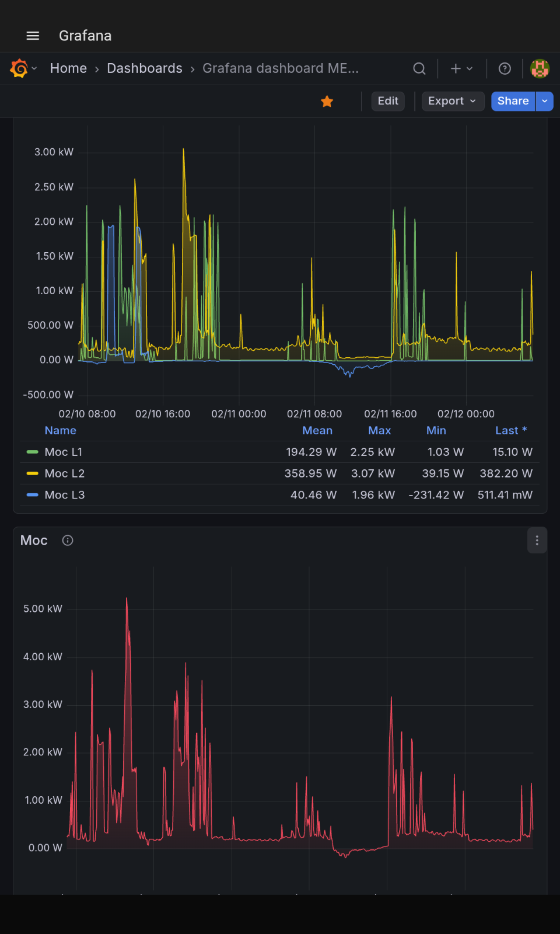The image size is (560, 934).
Task: Open the help question mark icon
Action: click(505, 68)
